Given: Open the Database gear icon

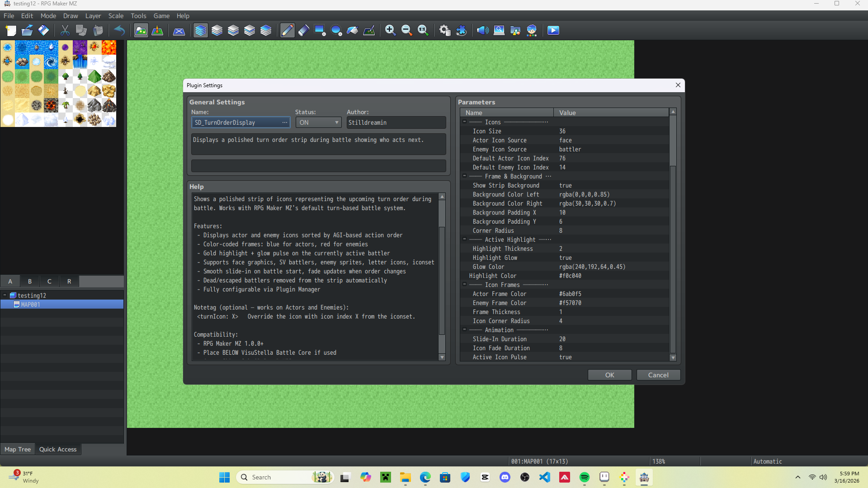Looking at the screenshot, I should click(x=445, y=31).
